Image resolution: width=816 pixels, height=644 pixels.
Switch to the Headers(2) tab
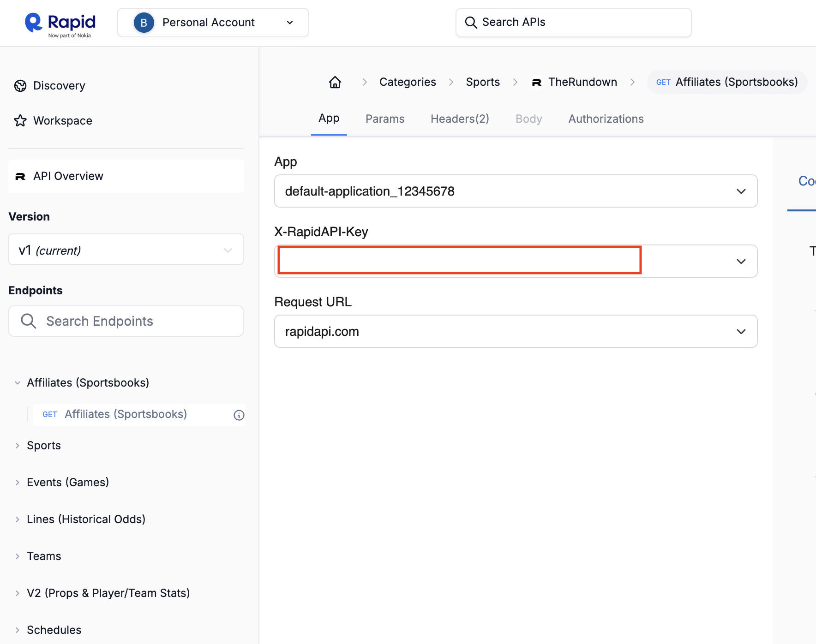click(x=460, y=119)
